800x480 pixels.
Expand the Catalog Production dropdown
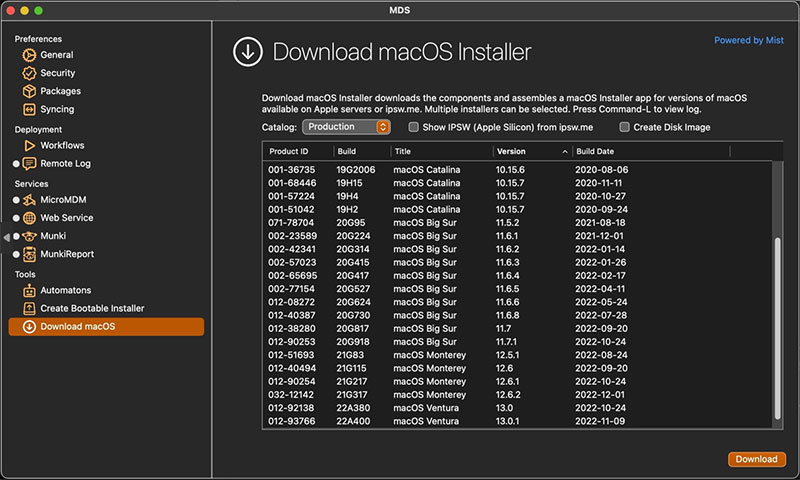[346, 127]
